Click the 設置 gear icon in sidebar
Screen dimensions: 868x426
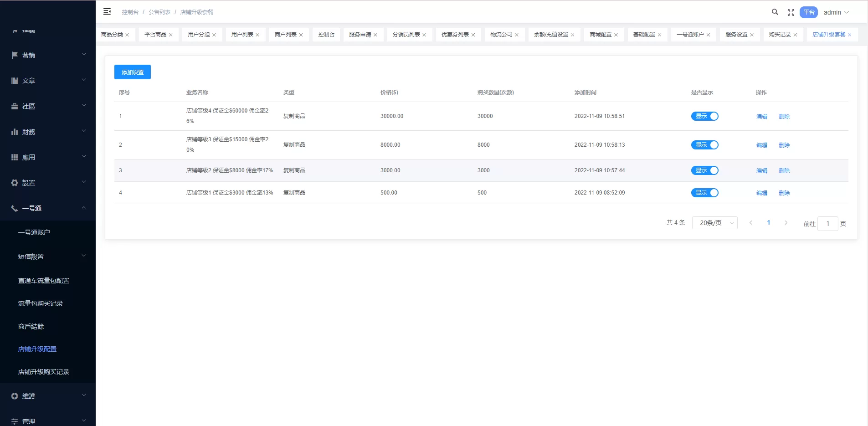(x=14, y=182)
